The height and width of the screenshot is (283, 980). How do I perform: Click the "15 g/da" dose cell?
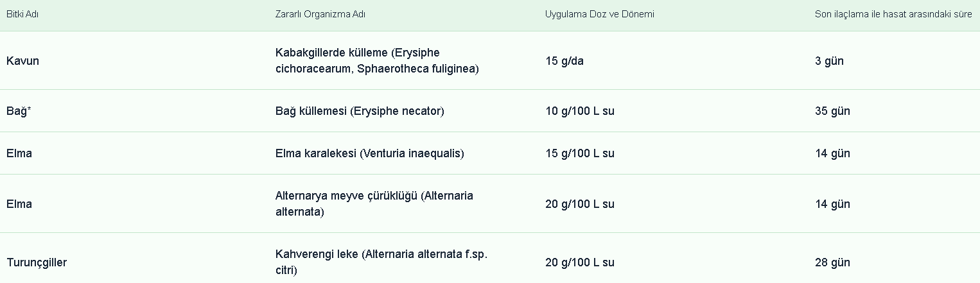564,61
